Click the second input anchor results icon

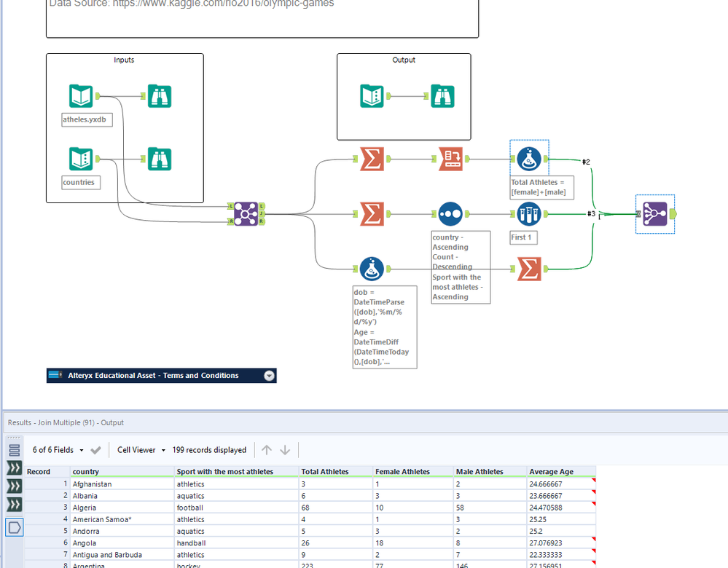(x=15, y=486)
